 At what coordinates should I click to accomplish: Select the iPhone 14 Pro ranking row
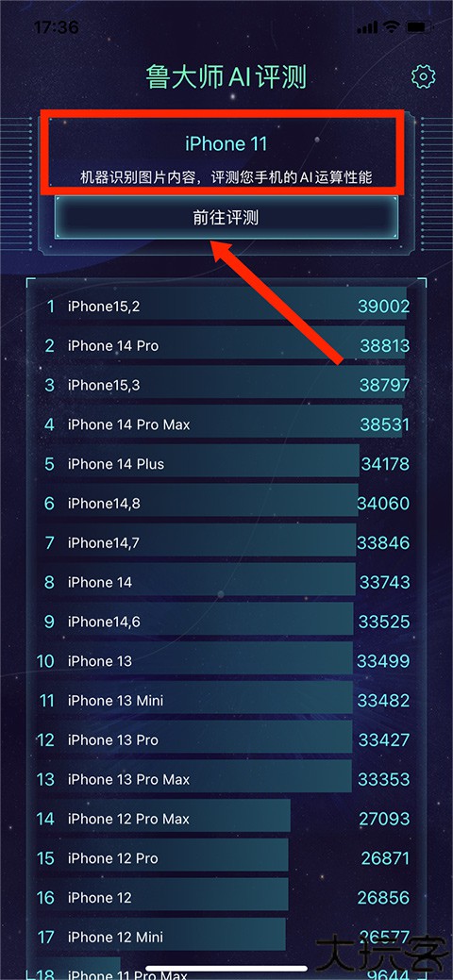226,345
